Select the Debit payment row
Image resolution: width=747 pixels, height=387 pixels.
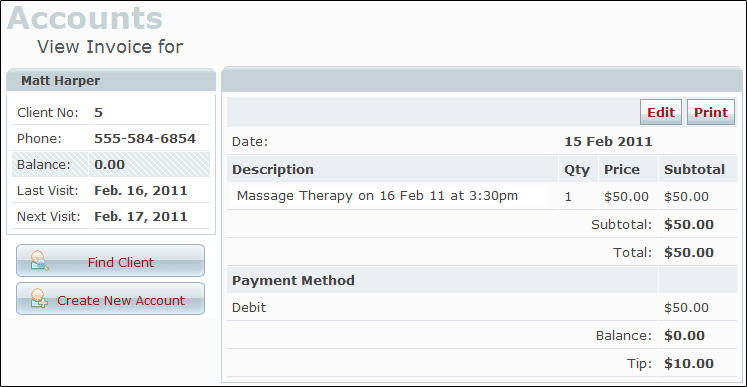click(482, 307)
